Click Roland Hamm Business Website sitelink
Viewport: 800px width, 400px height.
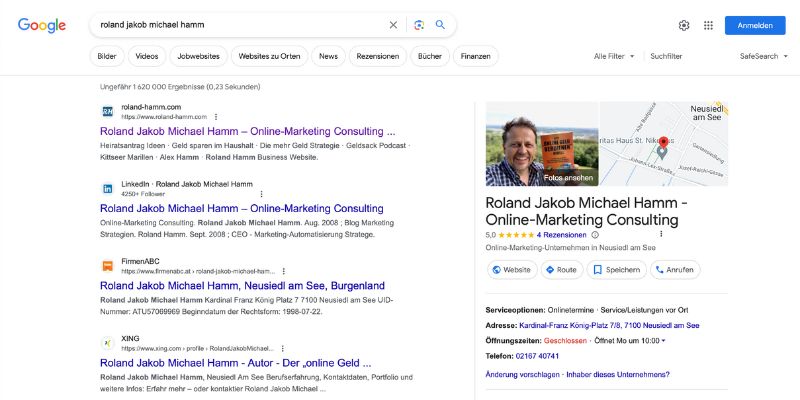(x=262, y=157)
